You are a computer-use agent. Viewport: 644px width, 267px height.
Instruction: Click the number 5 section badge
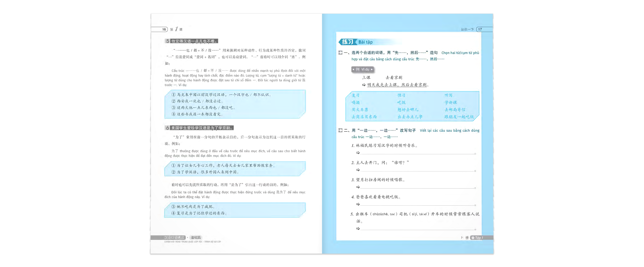pos(167,41)
